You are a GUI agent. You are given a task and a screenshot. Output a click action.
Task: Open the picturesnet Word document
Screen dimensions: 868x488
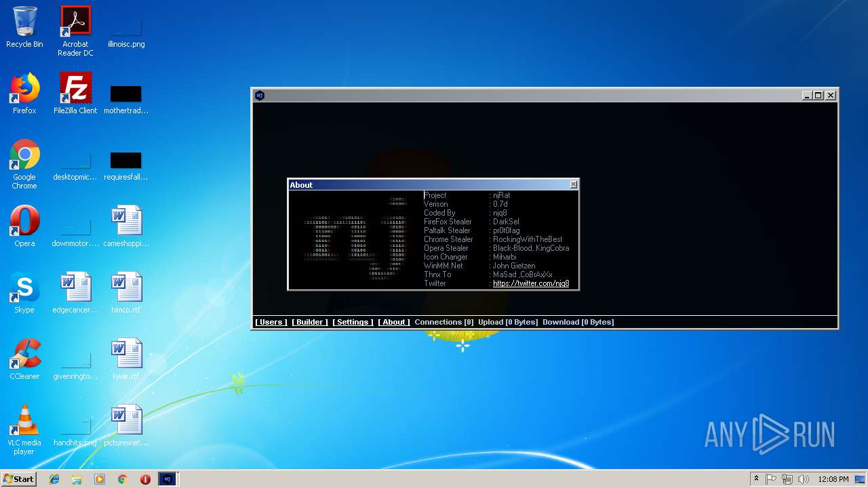click(x=126, y=426)
